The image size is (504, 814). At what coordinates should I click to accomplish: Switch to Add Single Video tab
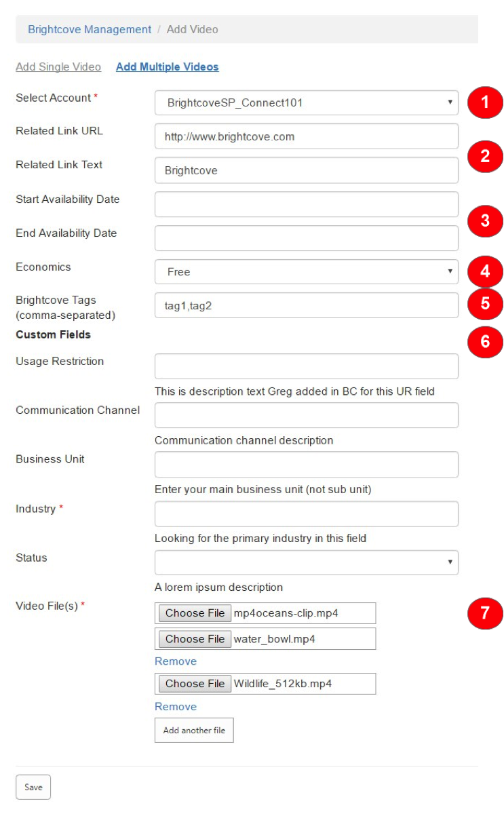58,66
